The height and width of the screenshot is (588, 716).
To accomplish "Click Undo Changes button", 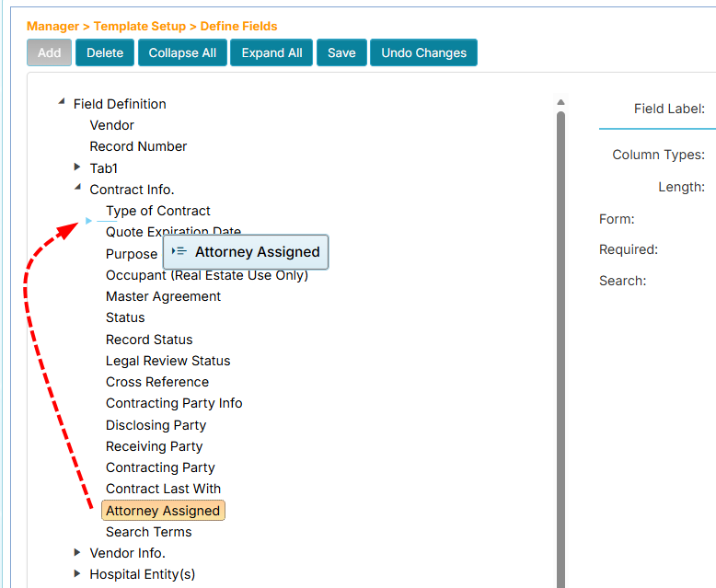I will [x=423, y=52].
